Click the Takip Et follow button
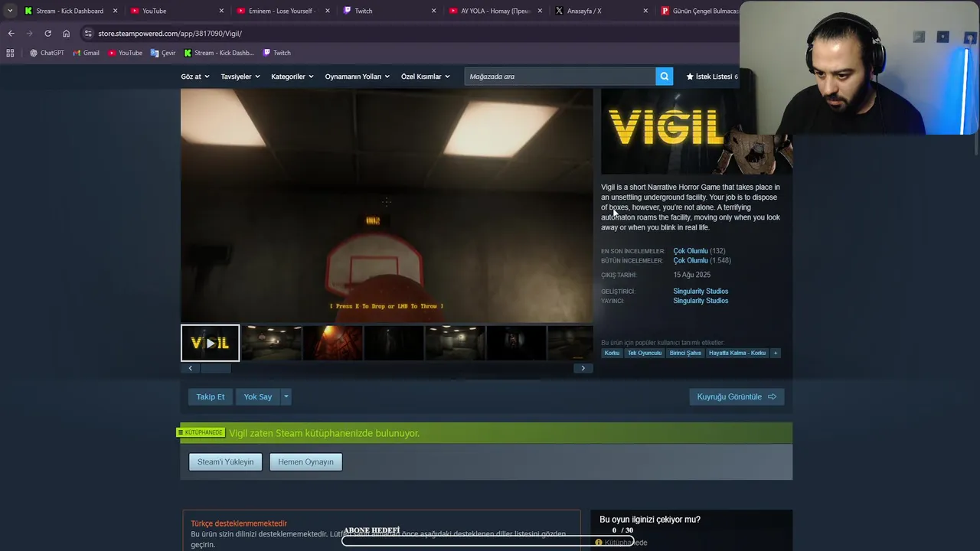The width and height of the screenshot is (980, 551). click(211, 396)
